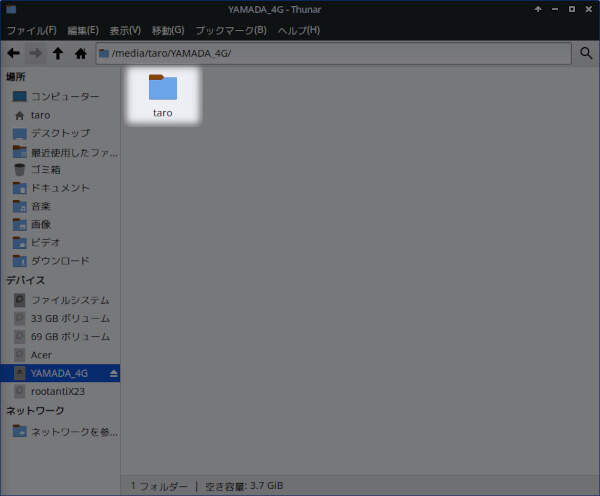Click the folder icon beside 音楽
Image resolution: width=600 pixels, height=496 pixels.
tap(20, 206)
